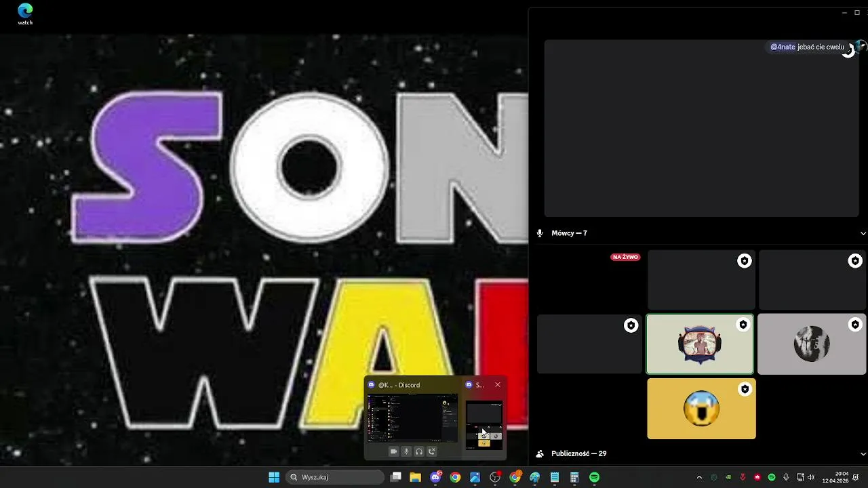Open Notepad from the taskbar

[x=555, y=477]
